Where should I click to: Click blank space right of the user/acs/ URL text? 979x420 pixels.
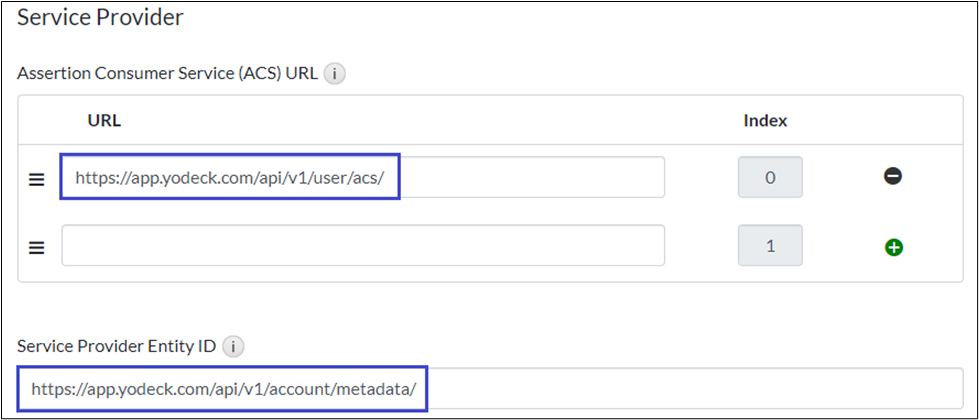(x=530, y=178)
